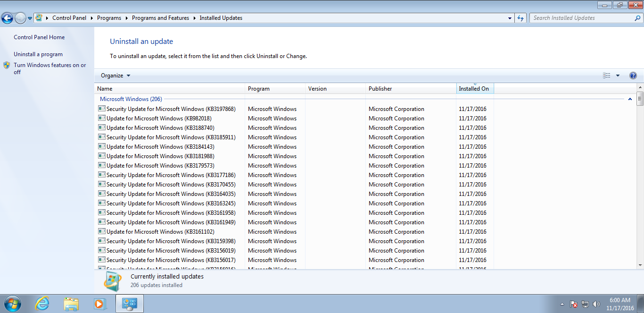Image resolution: width=644 pixels, height=313 pixels.
Task: Select Security Update for Microsoft Windows (KB3161949)
Action: pos(171,222)
